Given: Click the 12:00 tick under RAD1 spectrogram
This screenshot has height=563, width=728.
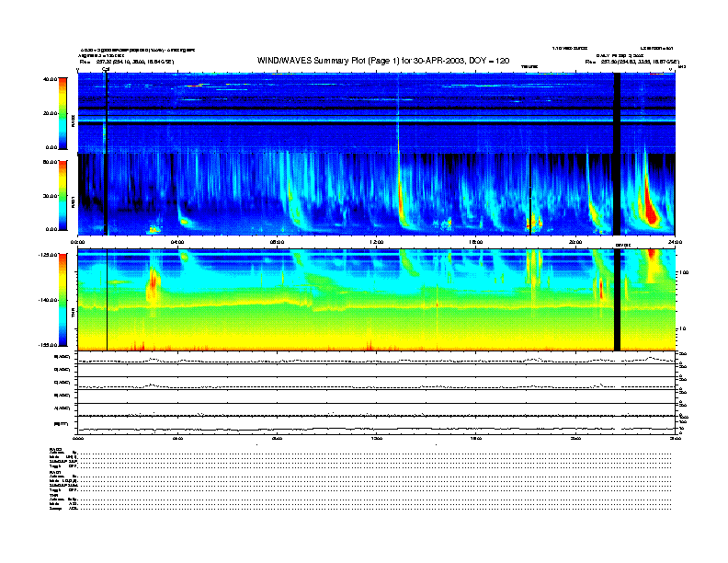Looking at the screenshot, I should (376, 242).
